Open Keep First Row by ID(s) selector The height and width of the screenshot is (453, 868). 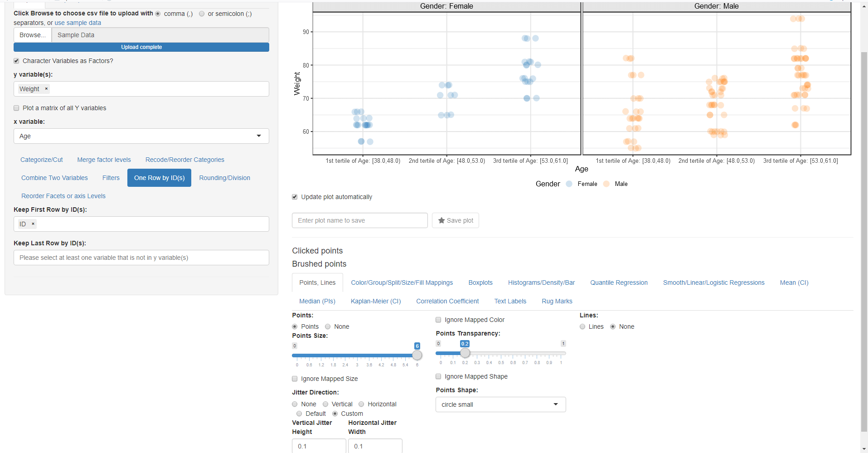tap(141, 224)
